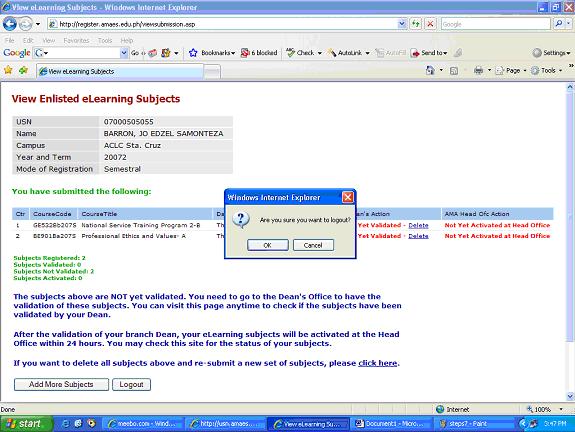Image resolution: width=575 pixels, height=432 pixels.
Task: Expand the address bar URL dropdown
Action: pos(402,24)
